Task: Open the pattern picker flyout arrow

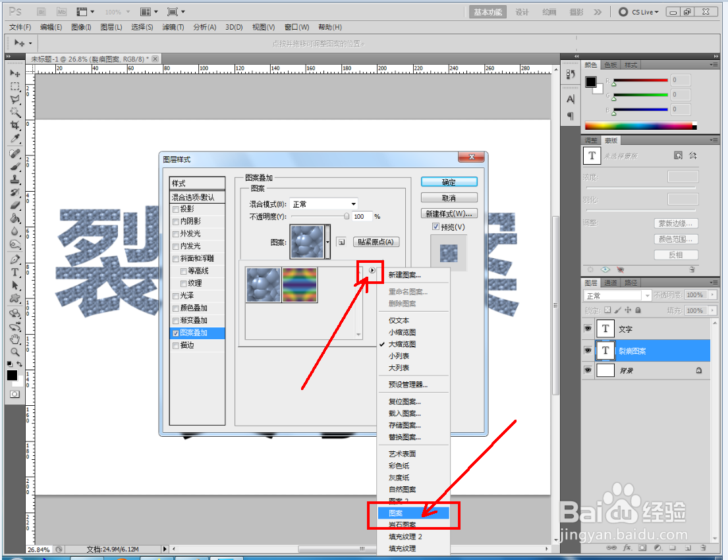Action: click(372, 271)
